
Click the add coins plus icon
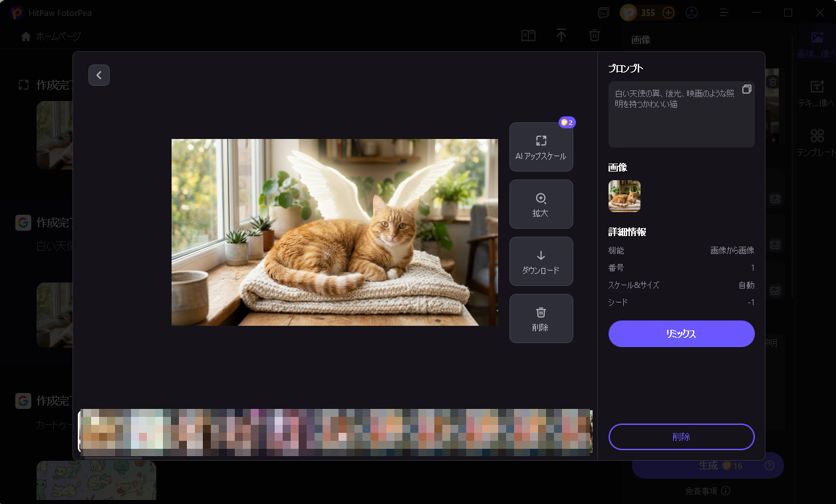pyautogui.click(x=668, y=13)
